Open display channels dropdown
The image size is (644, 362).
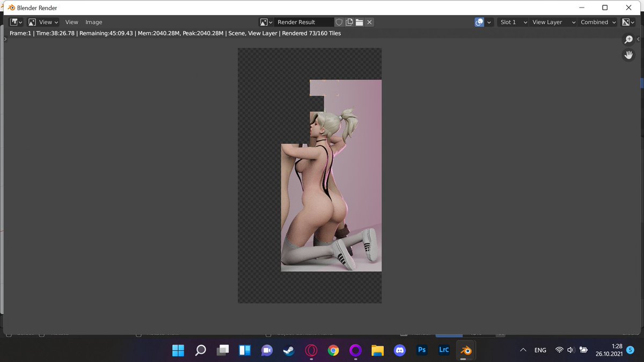point(628,22)
